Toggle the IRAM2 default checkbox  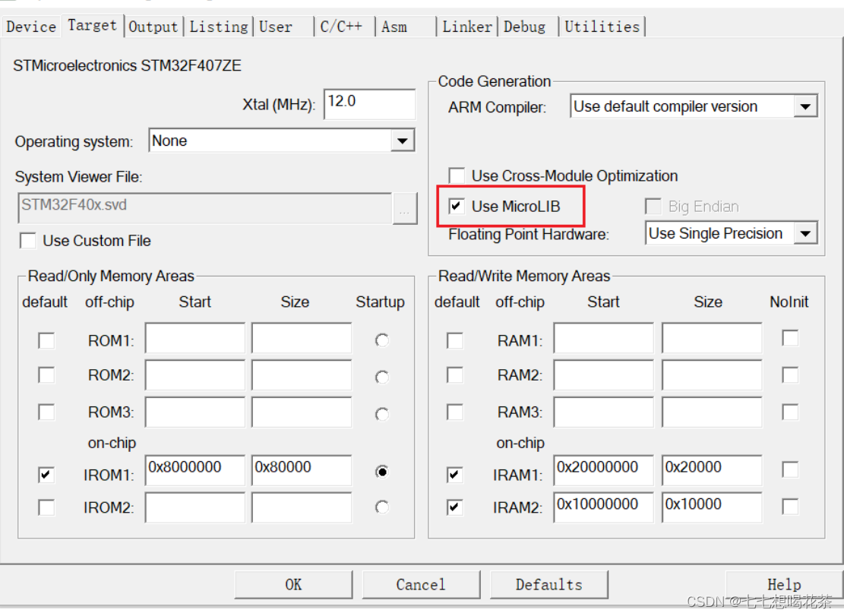[x=455, y=507]
